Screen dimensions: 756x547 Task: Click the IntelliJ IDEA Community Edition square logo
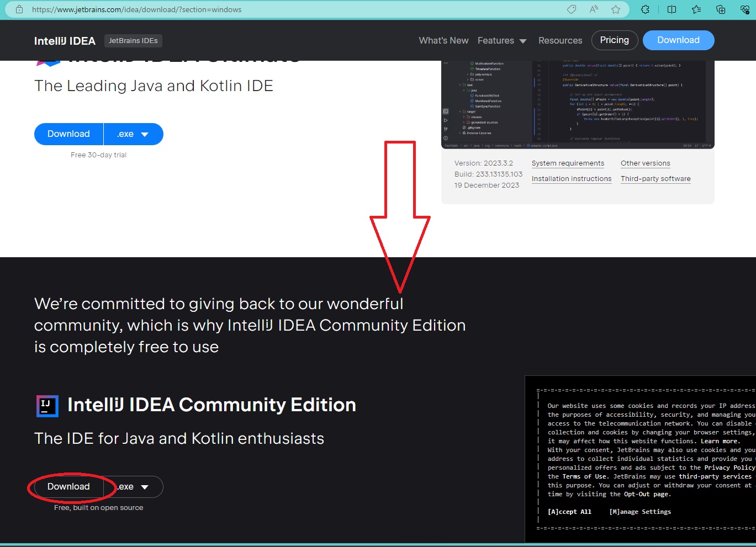click(x=47, y=405)
